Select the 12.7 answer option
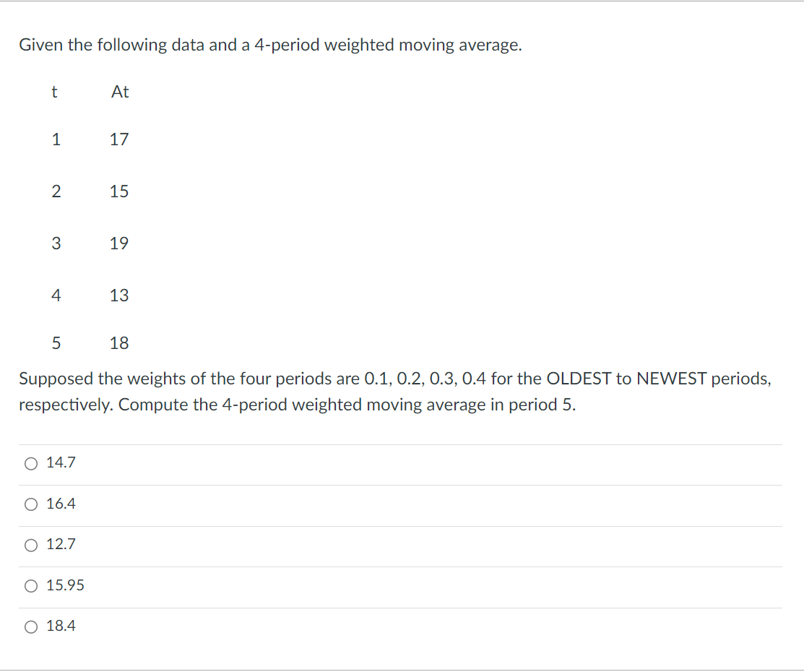Image resolution: width=804 pixels, height=672 pixels. click(x=30, y=545)
